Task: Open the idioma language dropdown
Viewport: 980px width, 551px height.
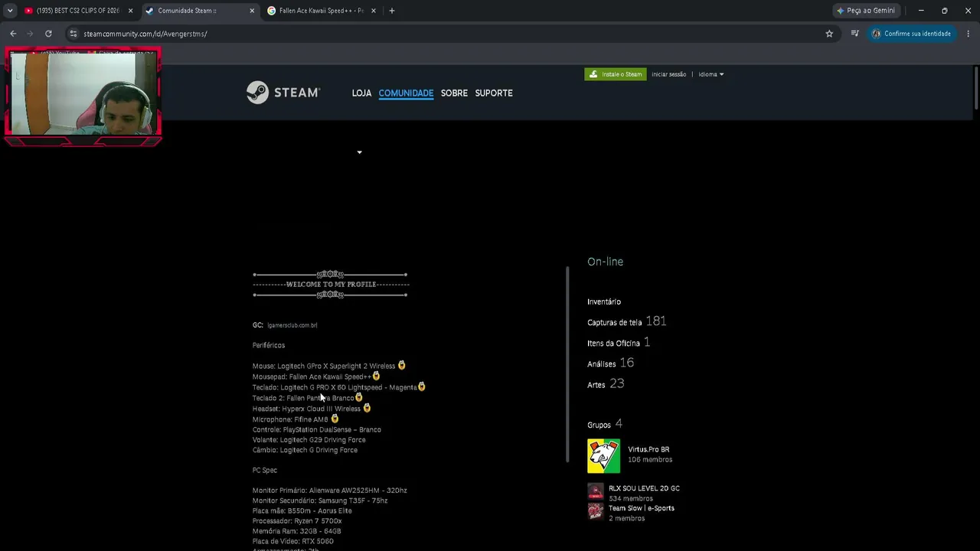Action: (x=710, y=74)
